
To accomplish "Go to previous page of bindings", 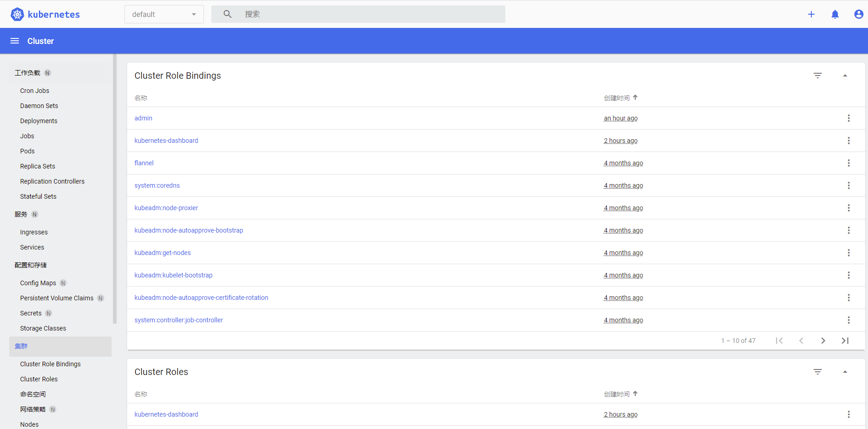I will click(801, 341).
